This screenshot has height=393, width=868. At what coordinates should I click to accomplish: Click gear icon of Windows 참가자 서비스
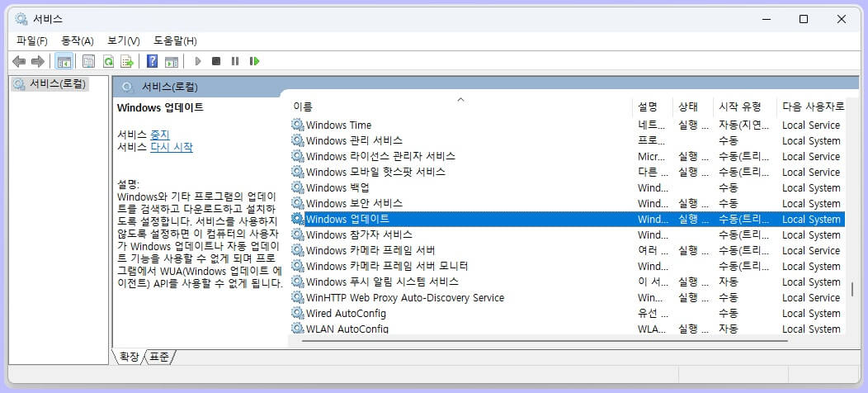[298, 235]
